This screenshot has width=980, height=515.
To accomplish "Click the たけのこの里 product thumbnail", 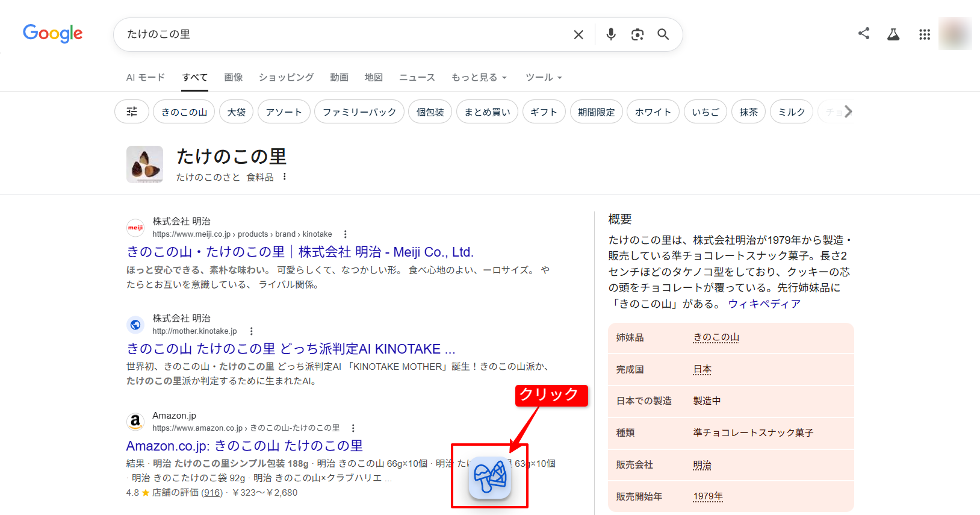I will click(x=144, y=164).
